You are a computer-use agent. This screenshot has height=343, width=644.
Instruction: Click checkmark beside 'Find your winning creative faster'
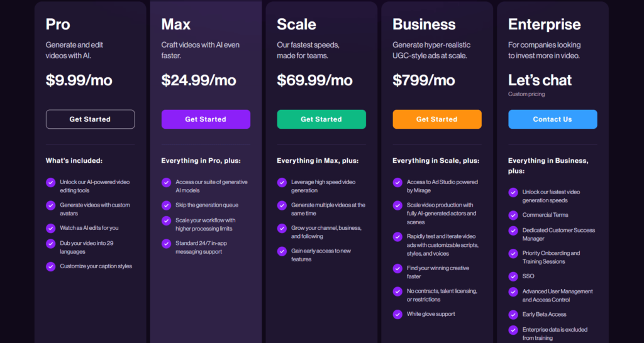[x=397, y=268]
